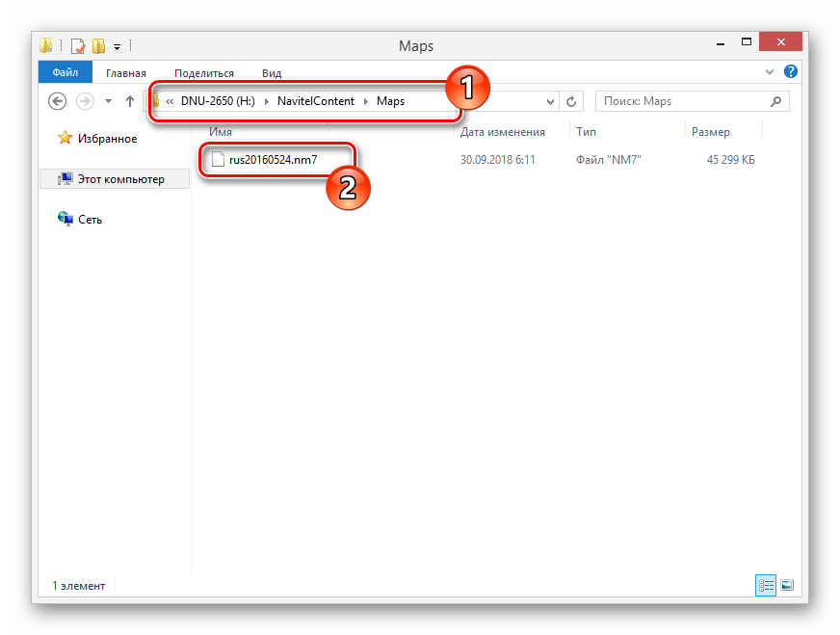Open the address bar history dropdown
Viewport: 840px width, 635px height.
[550, 101]
